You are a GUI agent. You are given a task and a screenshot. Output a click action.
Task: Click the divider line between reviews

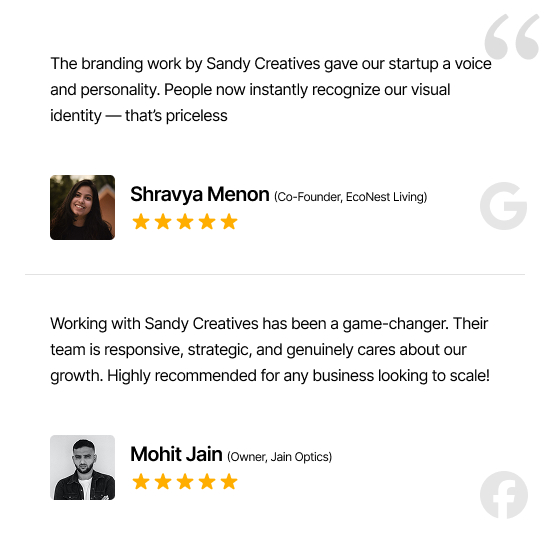pyautogui.click(x=275, y=274)
